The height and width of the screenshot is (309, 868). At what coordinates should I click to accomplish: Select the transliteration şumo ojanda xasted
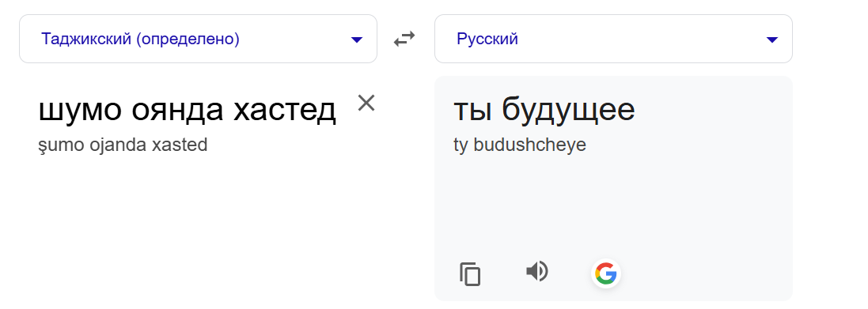(x=121, y=145)
